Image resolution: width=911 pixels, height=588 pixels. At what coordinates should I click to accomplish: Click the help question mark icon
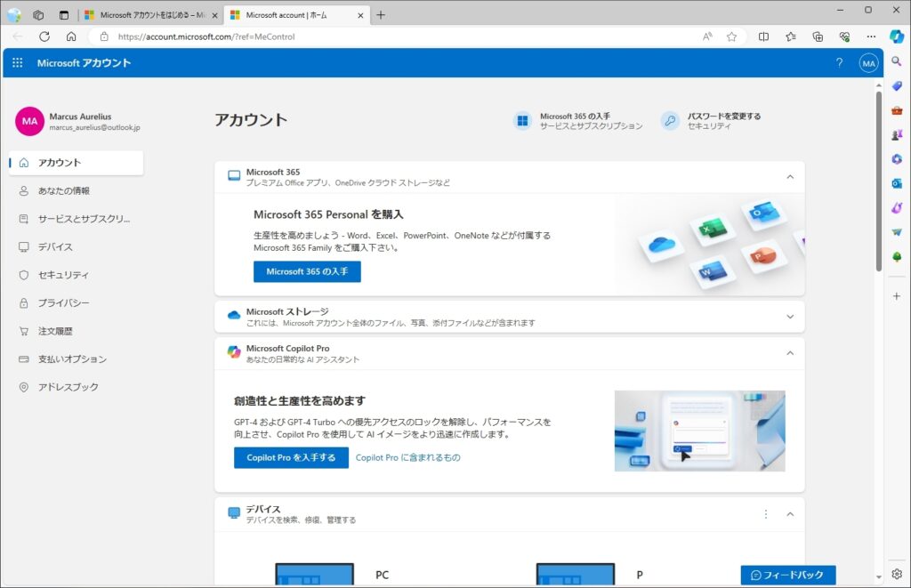tap(839, 63)
